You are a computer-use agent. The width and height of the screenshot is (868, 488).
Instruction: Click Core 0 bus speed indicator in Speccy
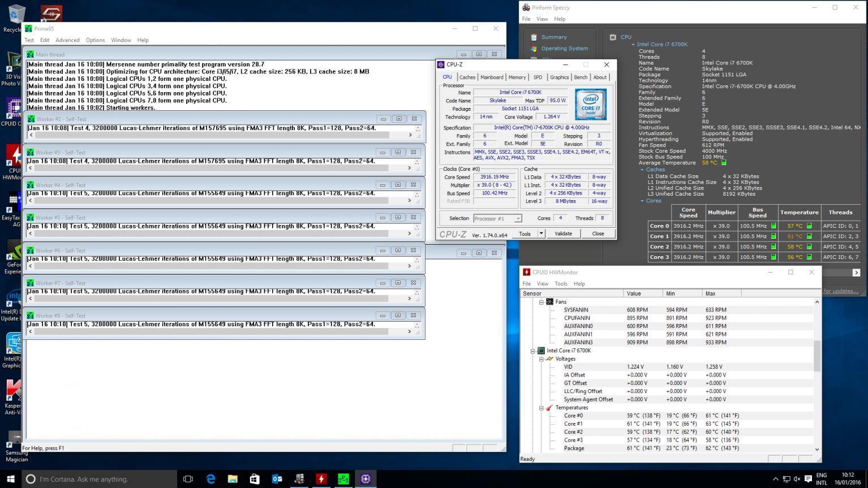coord(774,226)
